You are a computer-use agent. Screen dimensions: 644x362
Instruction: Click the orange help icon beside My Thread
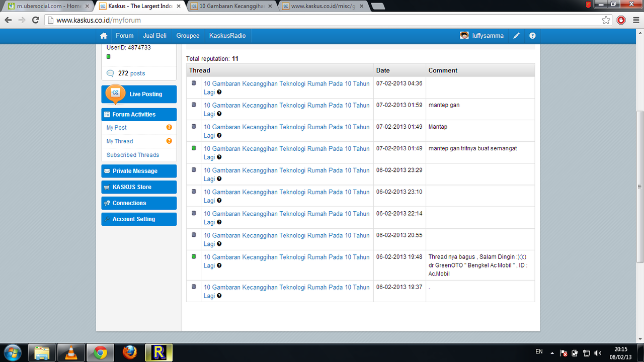click(169, 141)
